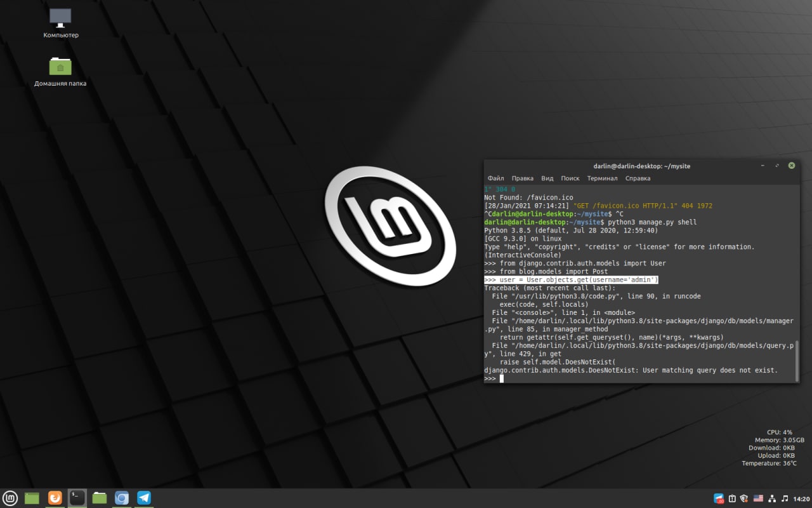Open Telegram from the panel launcher
This screenshot has width=812, height=508.
coord(144,498)
